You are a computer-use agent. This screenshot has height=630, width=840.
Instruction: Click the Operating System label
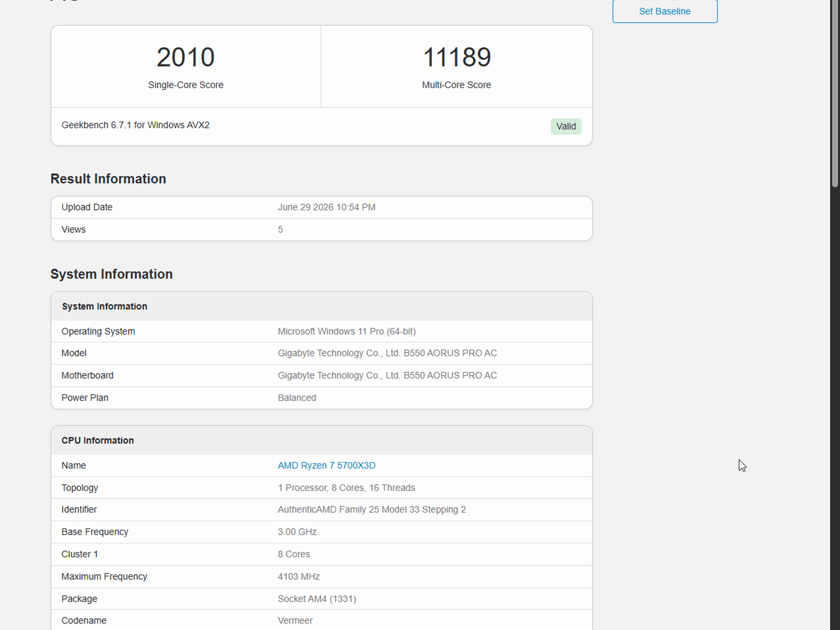[98, 331]
